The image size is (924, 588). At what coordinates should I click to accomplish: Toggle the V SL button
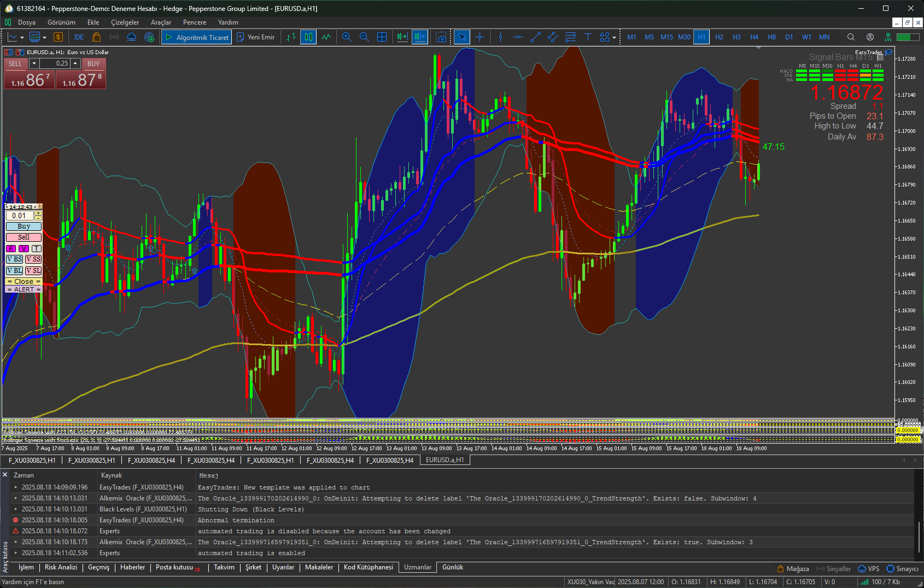point(33,271)
